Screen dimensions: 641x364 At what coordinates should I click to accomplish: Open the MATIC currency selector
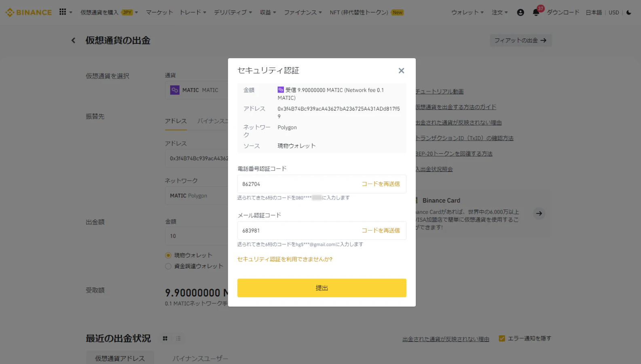[x=197, y=90]
